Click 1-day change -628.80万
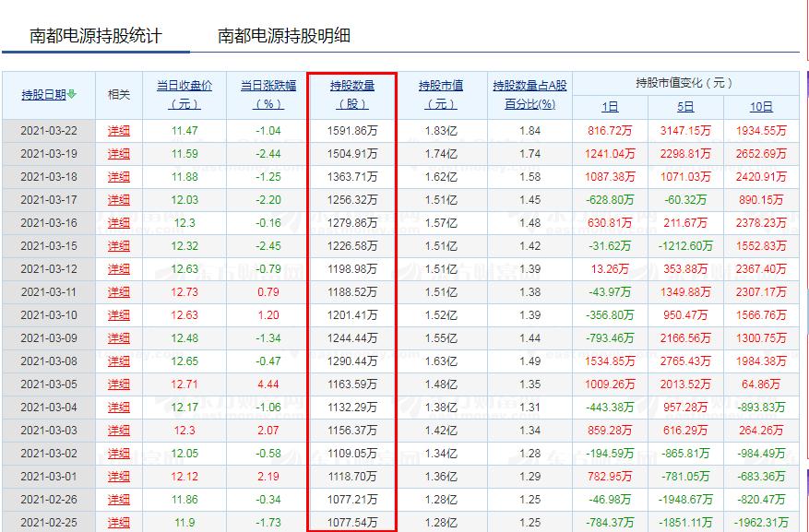 click(x=610, y=200)
